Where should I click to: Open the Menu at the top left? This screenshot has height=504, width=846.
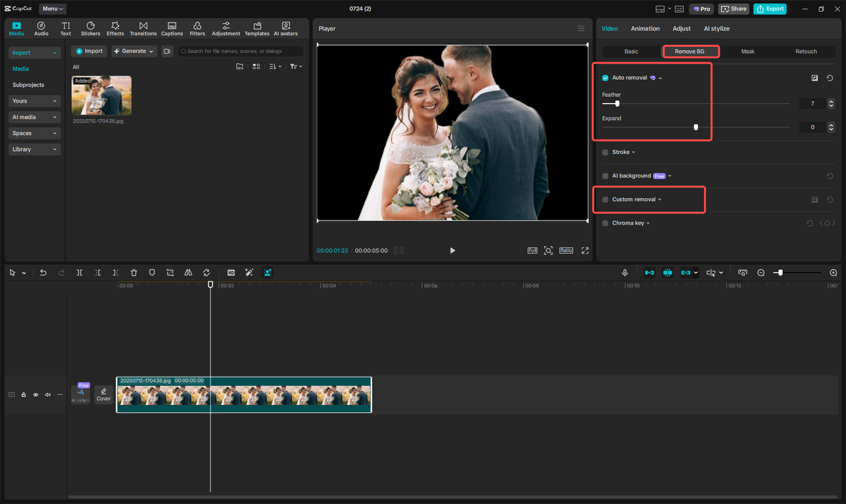(x=52, y=9)
